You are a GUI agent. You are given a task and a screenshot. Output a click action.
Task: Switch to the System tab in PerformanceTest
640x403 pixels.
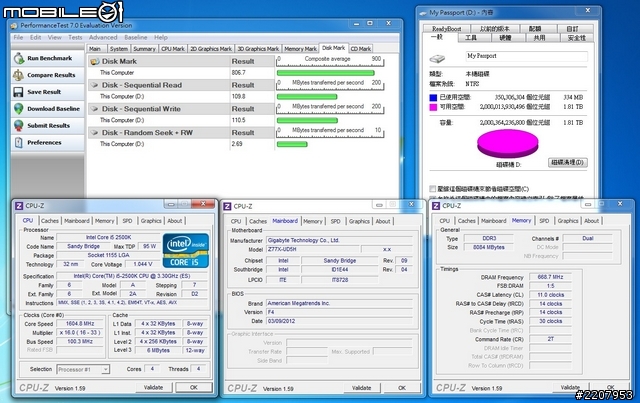119,49
